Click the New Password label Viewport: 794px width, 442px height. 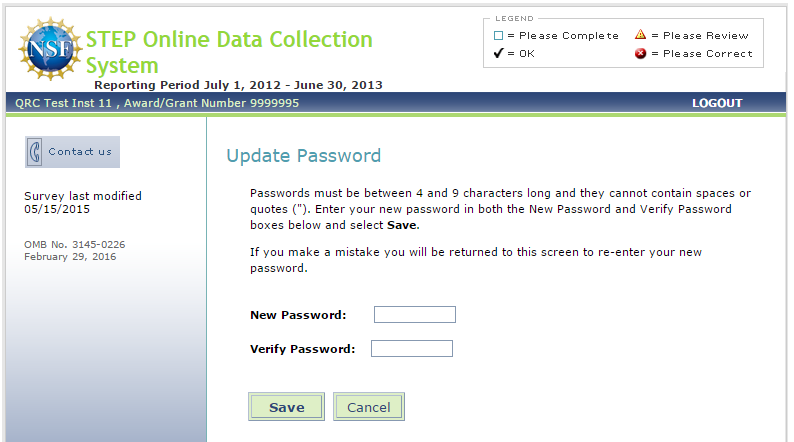tap(298, 315)
